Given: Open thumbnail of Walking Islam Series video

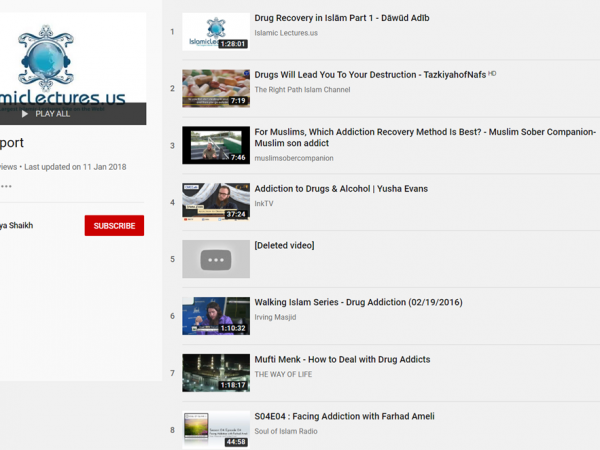Looking at the screenshot, I should [x=216, y=316].
